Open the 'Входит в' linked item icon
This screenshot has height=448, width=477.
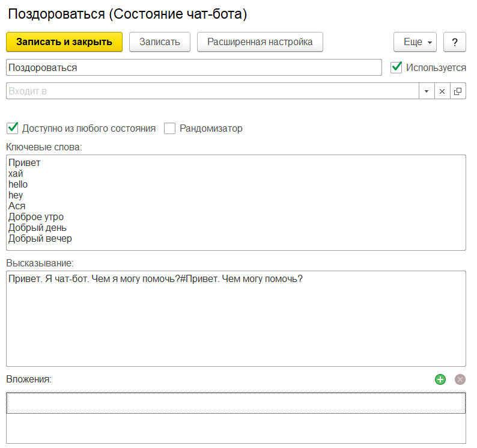[x=458, y=91]
